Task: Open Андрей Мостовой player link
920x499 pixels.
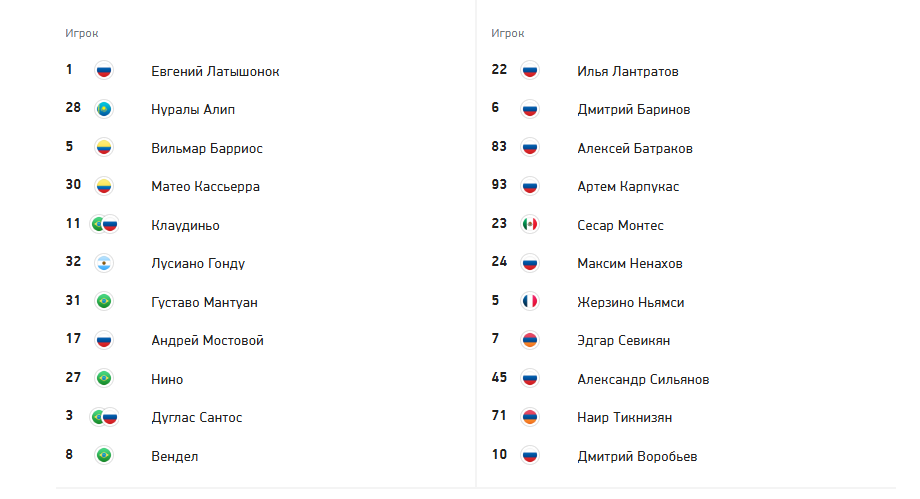Action: pos(207,340)
